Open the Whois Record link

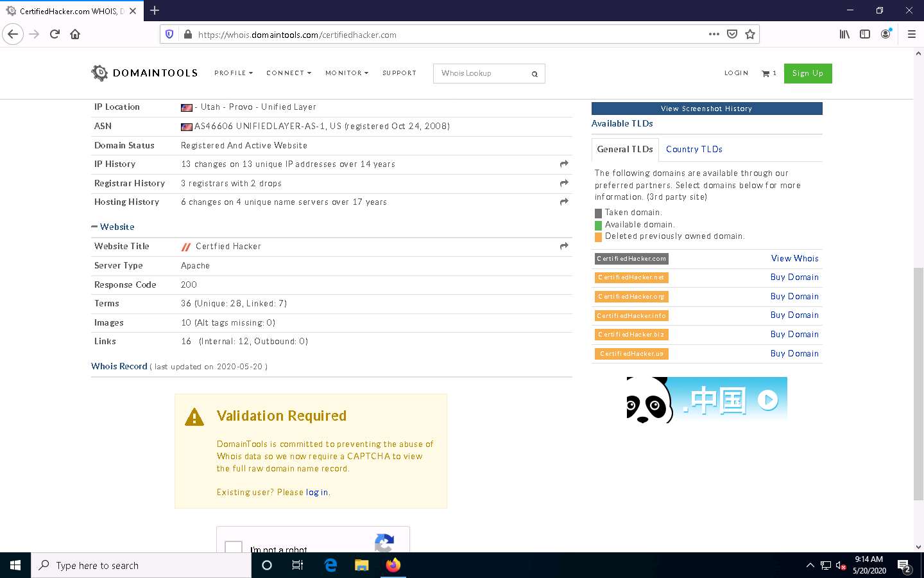tap(119, 366)
